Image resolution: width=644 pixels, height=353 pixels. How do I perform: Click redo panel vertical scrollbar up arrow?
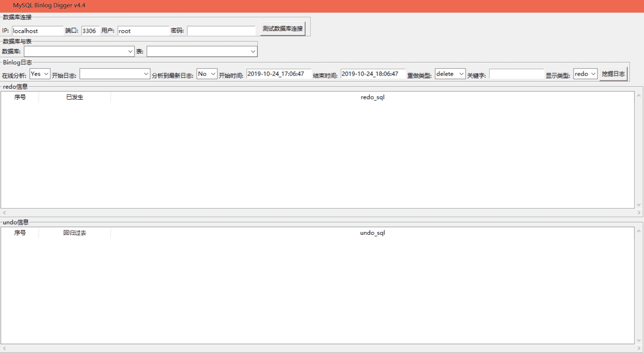click(x=639, y=96)
